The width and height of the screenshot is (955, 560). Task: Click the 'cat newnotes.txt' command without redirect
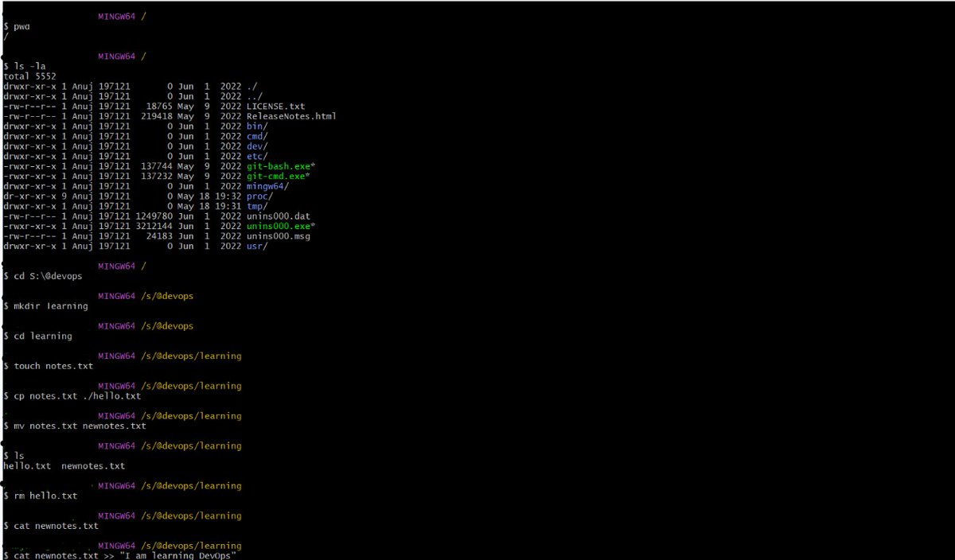tap(56, 526)
